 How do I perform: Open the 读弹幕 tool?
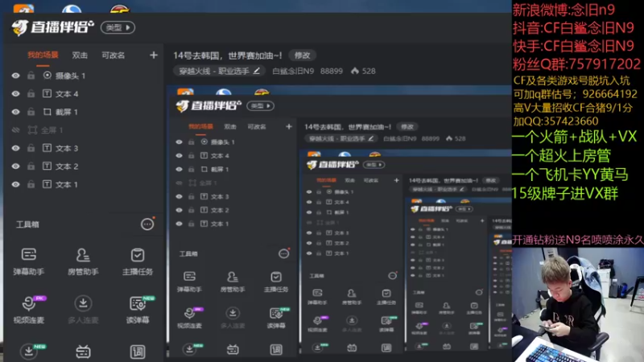(138, 309)
